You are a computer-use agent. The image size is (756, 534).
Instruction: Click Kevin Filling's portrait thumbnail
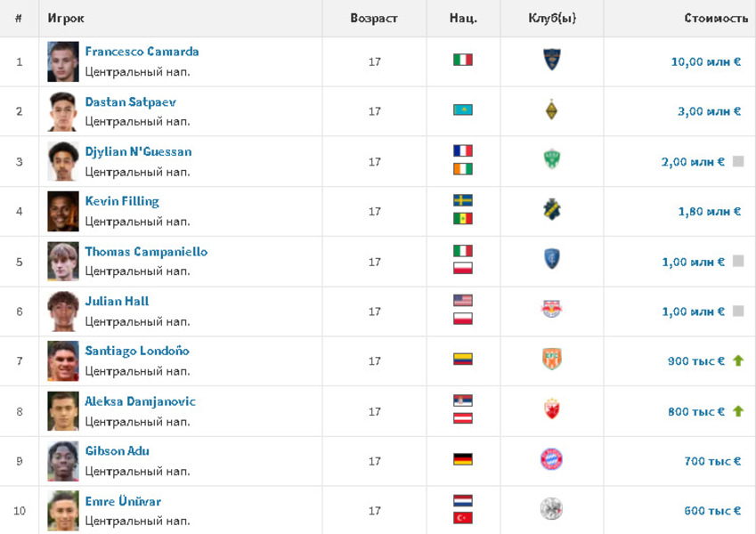(x=63, y=211)
